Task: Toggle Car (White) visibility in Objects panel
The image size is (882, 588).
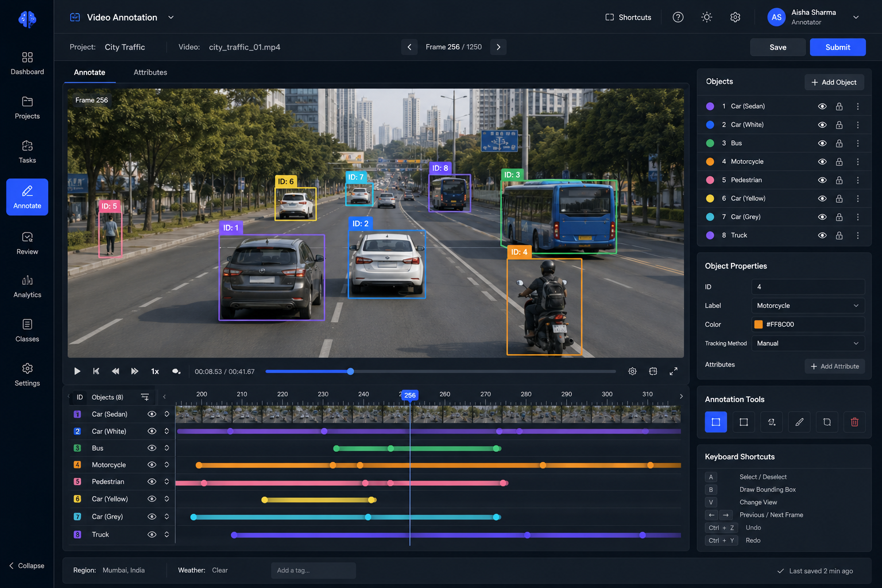Action: point(822,125)
